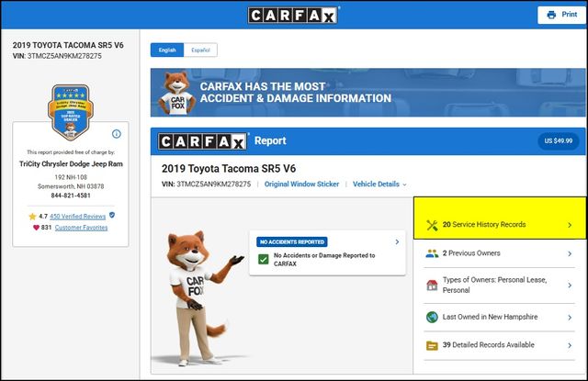Click the 4.7 rating value
This screenshot has height=381, width=588.
coord(43,216)
